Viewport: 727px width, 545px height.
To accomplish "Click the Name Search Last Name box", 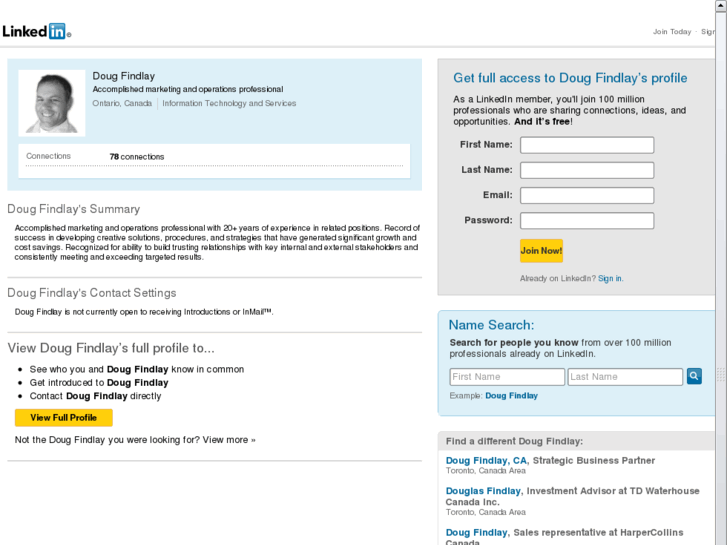I will click(625, 377).
